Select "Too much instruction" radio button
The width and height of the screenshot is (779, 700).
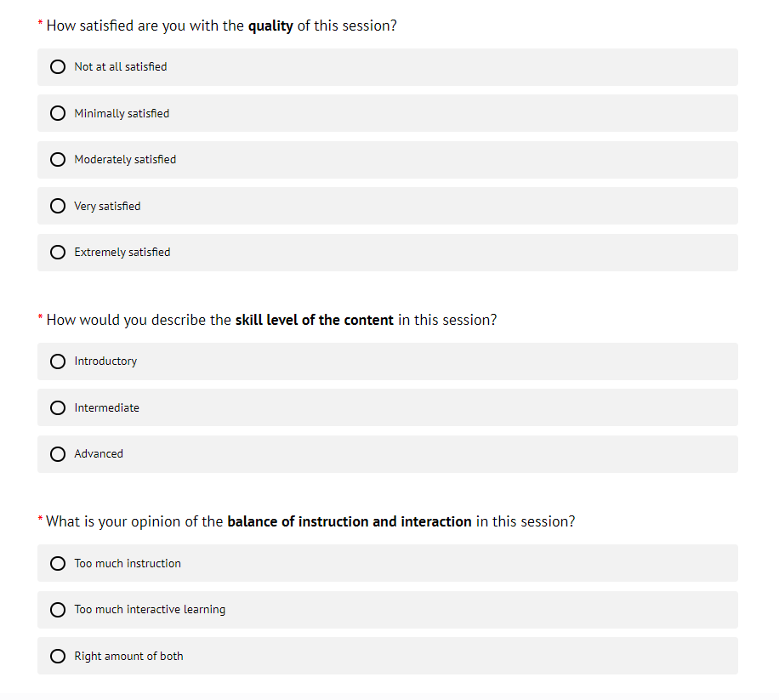click(58, 563)
